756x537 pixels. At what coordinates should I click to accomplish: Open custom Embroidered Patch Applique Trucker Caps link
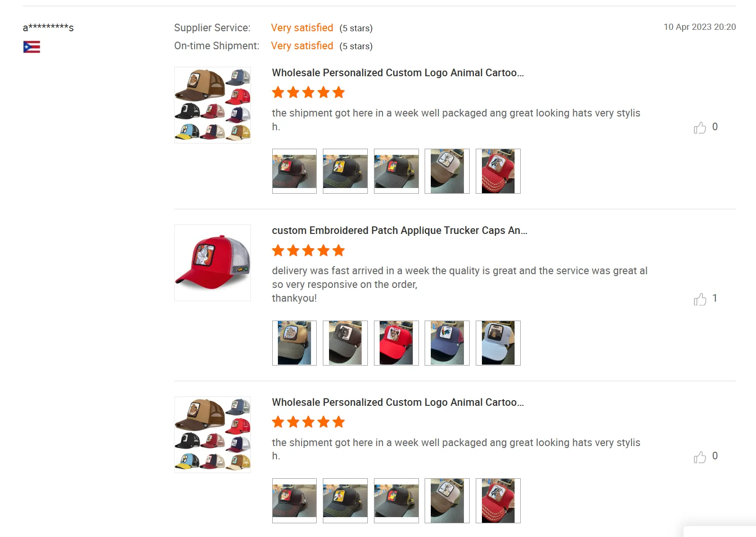400,231
